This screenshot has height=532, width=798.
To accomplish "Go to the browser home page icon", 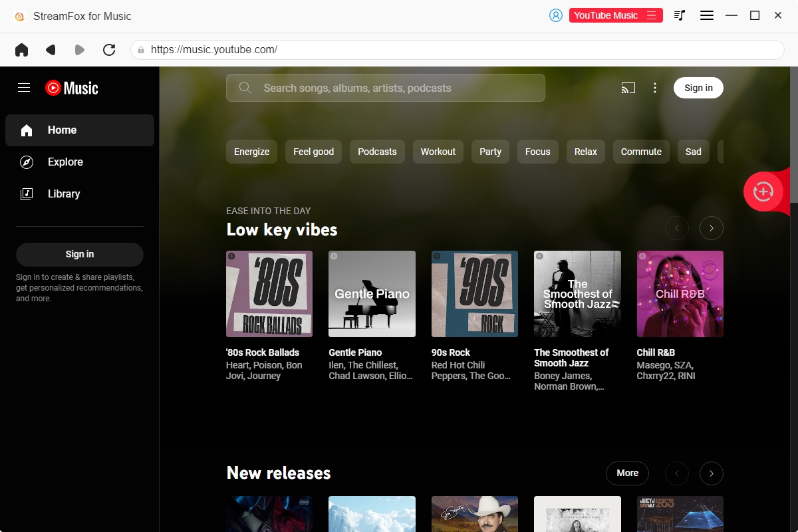I will click(22, 50).
